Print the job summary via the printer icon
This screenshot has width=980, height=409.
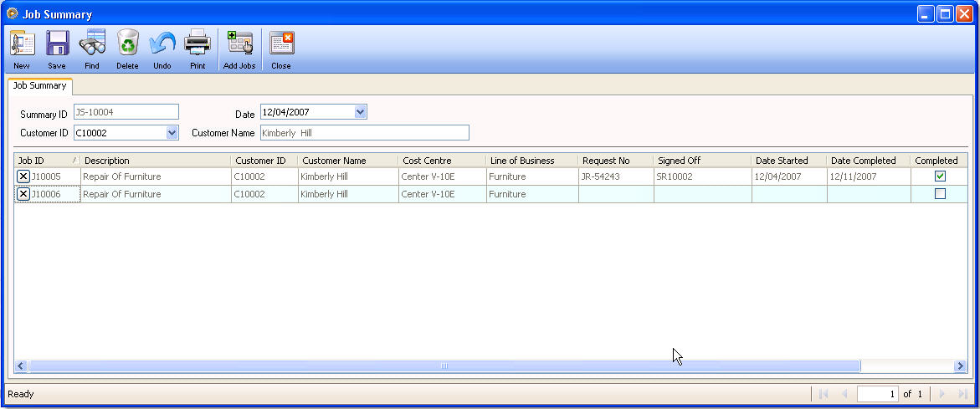click(x=198, y=43)
